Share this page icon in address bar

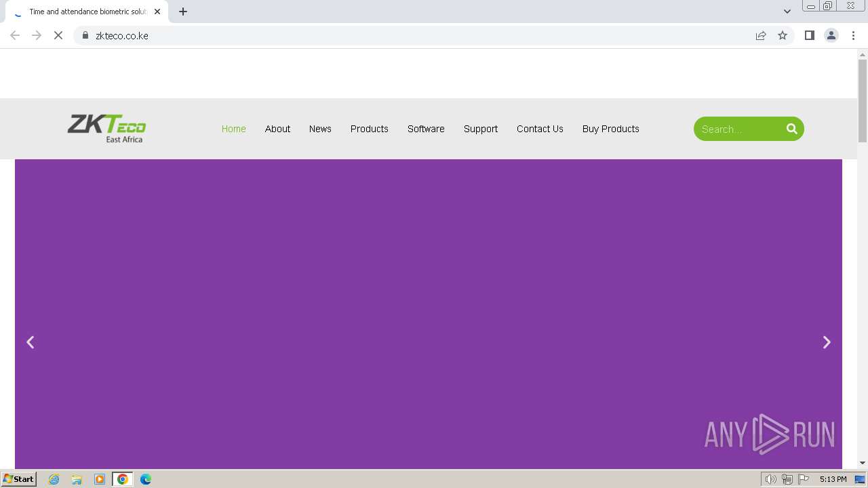761,35
